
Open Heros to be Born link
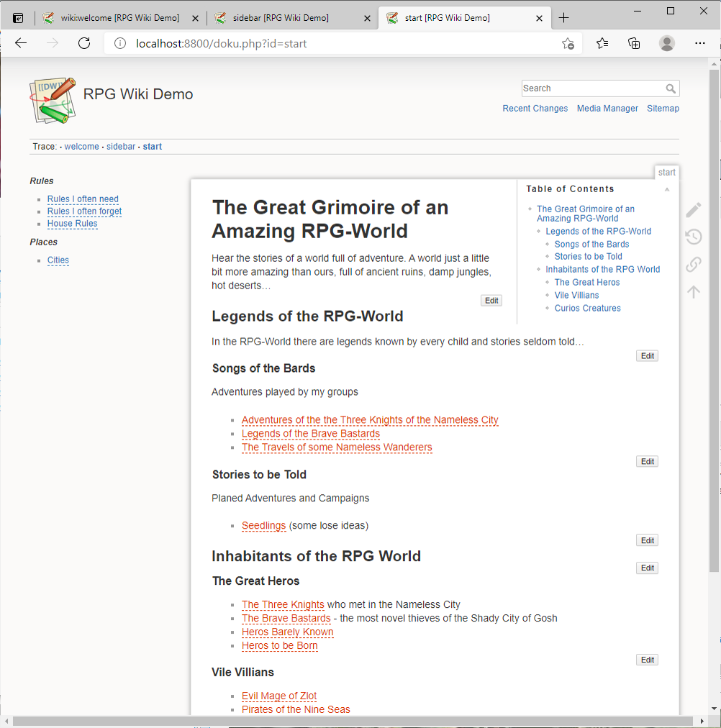click(x=279, y=646)
